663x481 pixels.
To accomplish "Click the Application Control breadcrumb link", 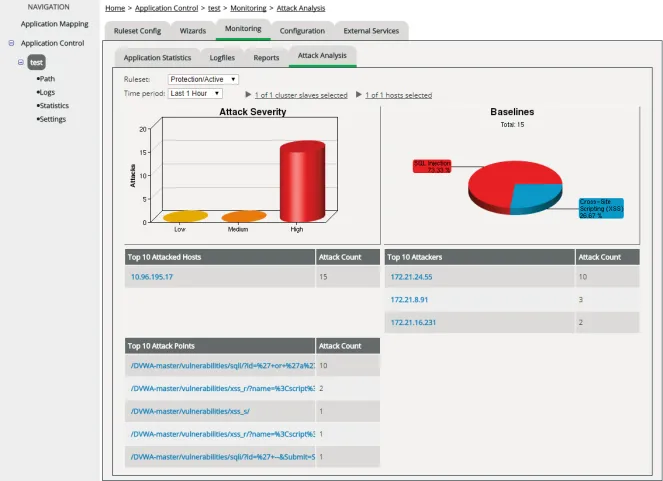I will (x=166, y=8).
